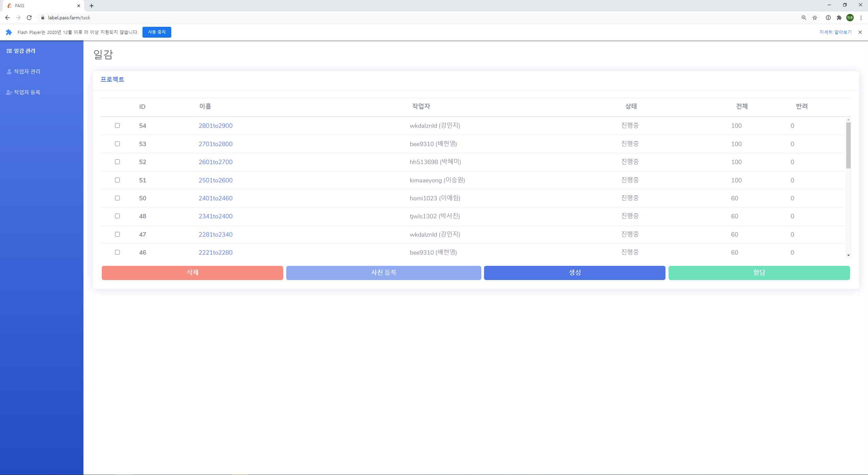Click the 전체 column header
The image size is (868, 475).
[x=742, y=106]
